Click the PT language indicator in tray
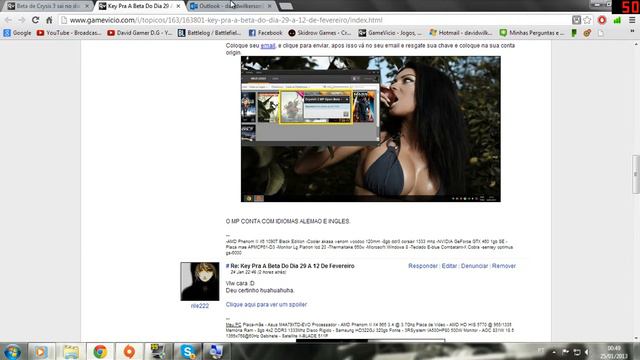Viewport: 640px width, 360px height. 541,351
